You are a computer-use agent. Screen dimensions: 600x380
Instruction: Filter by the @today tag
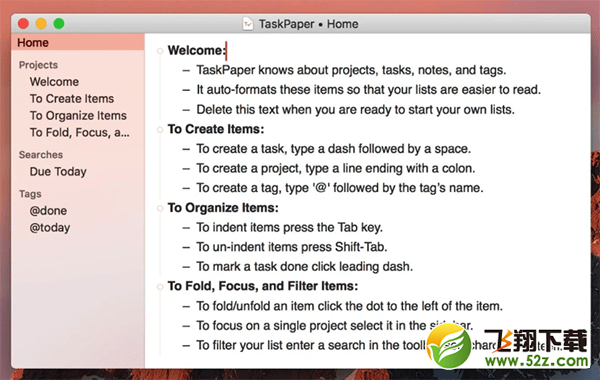(x=50, y=228)
